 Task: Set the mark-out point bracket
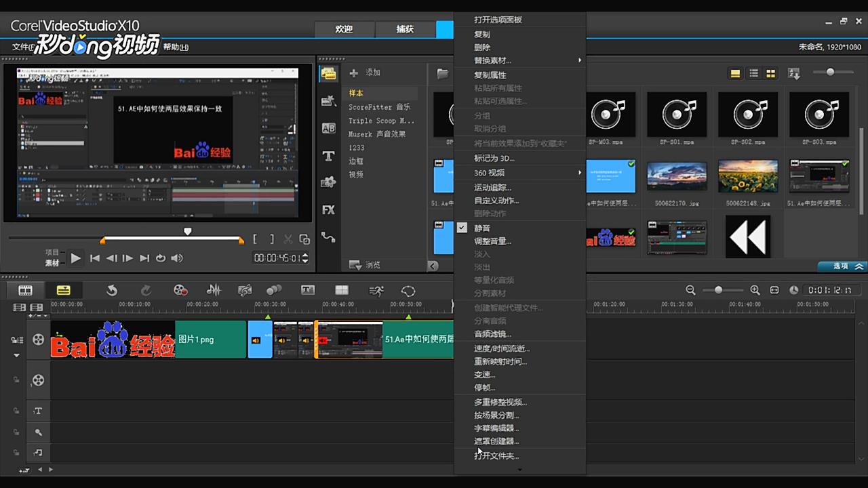(x=272, y=239)
